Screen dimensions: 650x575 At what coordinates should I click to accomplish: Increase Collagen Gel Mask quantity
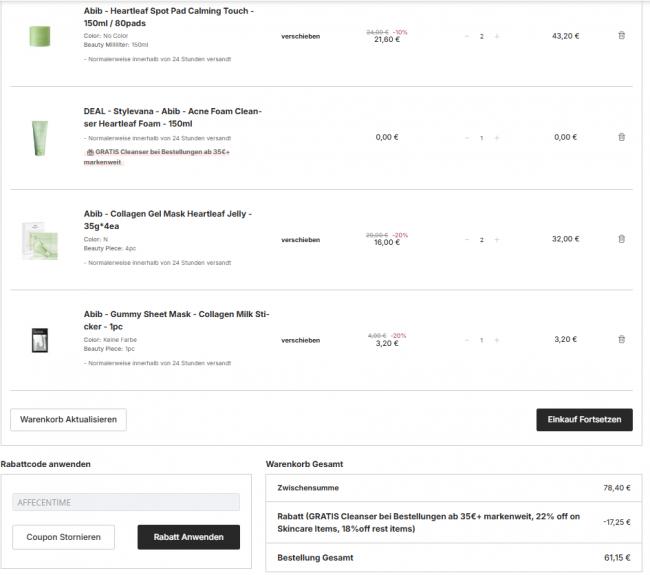[x=497, y=240]
